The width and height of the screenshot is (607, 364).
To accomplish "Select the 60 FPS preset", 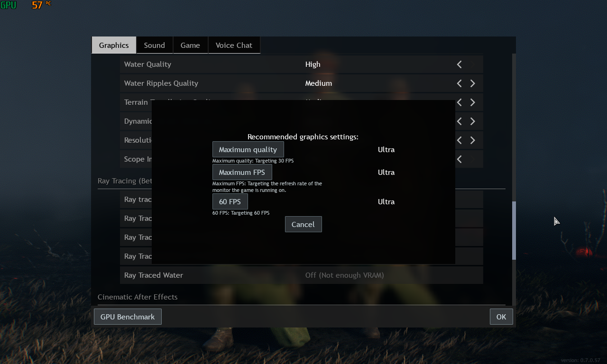I will 230,201.
